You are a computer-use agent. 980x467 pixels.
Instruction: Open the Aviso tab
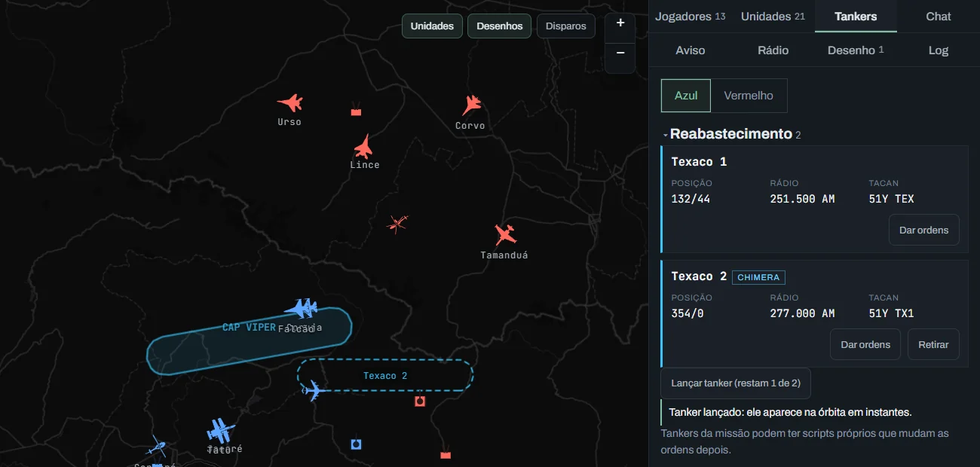click(x=691, y=50)
